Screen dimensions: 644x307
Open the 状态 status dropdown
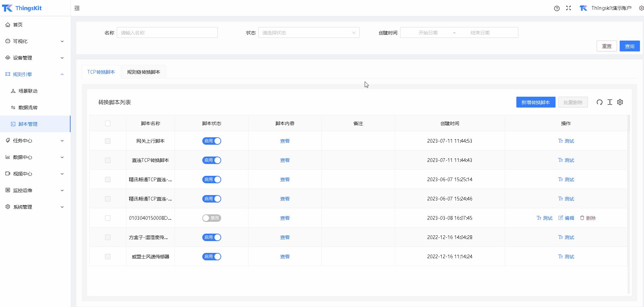pyautogui.click(x=309, y=33)
